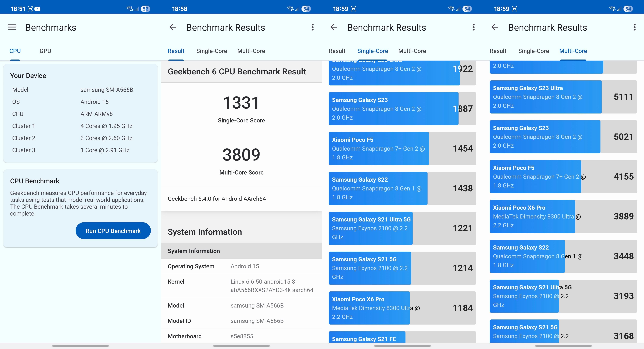The height and width of the screenshot is (349, 644).
Task: Select Xiaomi Poco X6 Pro multi-core entry 3889
Action: coord(563,216)
